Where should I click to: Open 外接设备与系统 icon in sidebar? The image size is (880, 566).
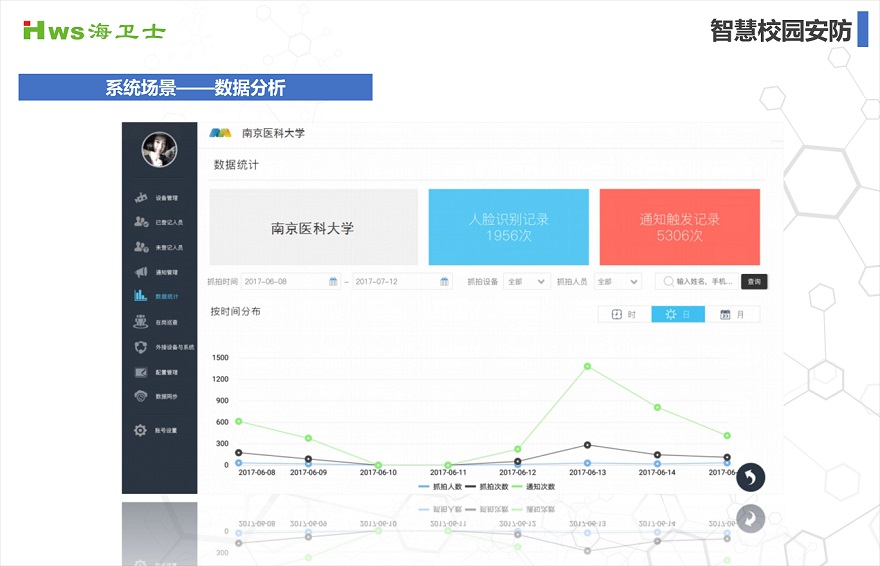(141, 347)
